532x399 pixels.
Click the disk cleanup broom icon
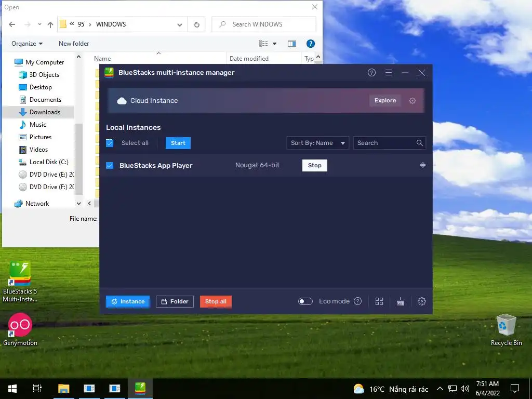(x=401, y=301)
